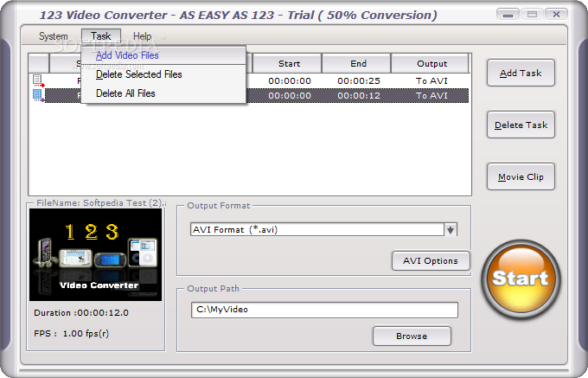Click start time 00:00:00 in the first row

290,81
